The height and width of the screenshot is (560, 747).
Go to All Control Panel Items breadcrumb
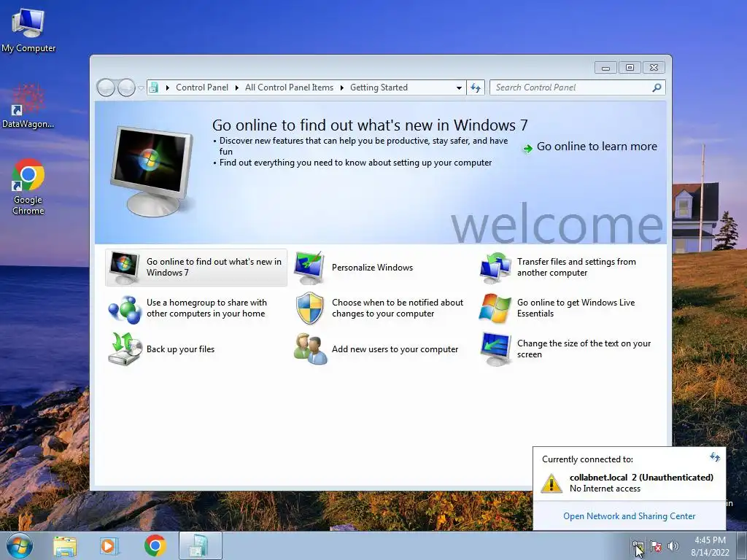tap(289, 87)
